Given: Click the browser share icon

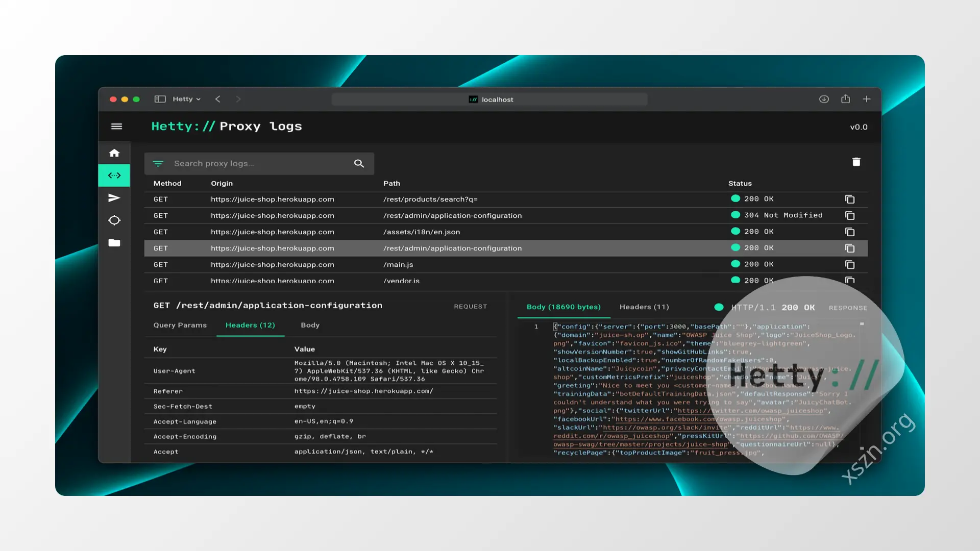Looking at the screenshot, I should [x=845, y=99].
